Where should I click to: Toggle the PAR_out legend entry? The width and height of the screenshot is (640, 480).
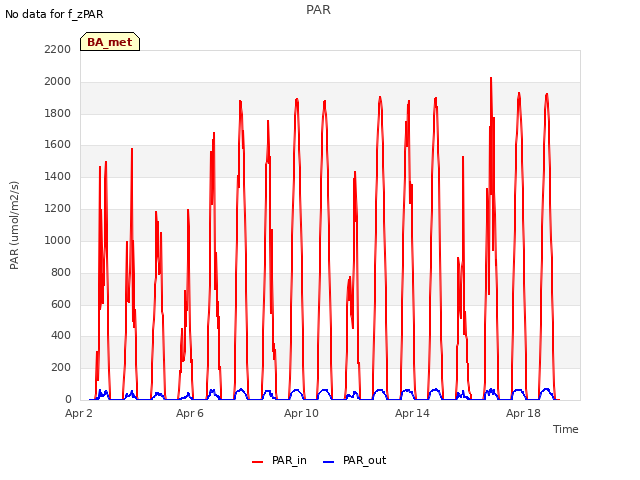click(x=354, y=460)
